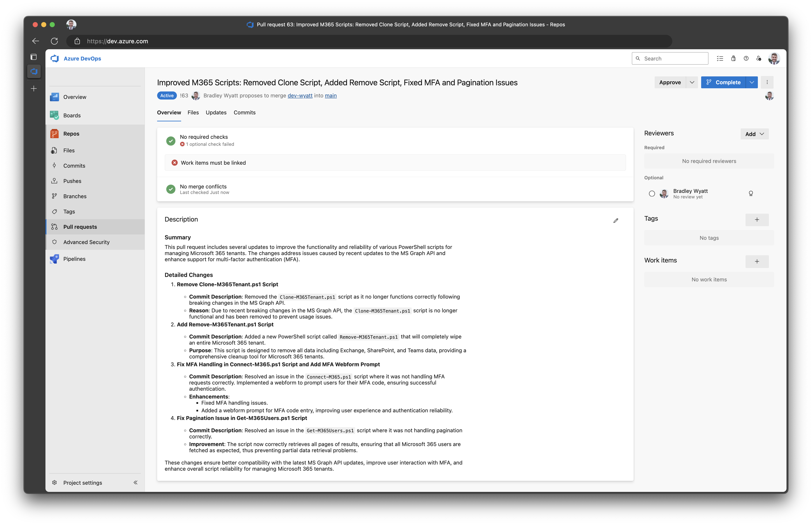Switch to the Files tab
Screen dimensions: 812x525
(x=193, y=112)
